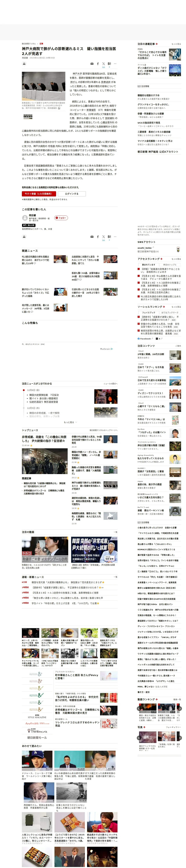186x868 pixels.
Task: Click Hatena Bookmark B! icon under the headline
Action: coord(109,64)
